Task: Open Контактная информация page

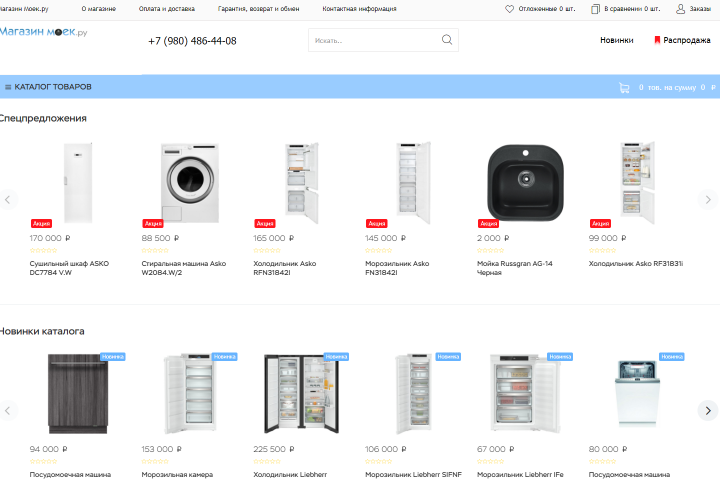Action: 359,9
